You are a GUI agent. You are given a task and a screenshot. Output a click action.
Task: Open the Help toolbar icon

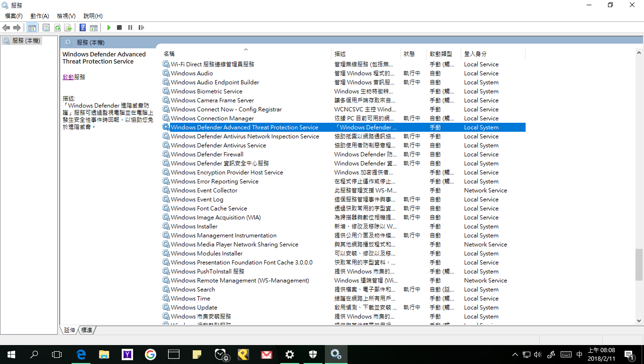(82, 28)
